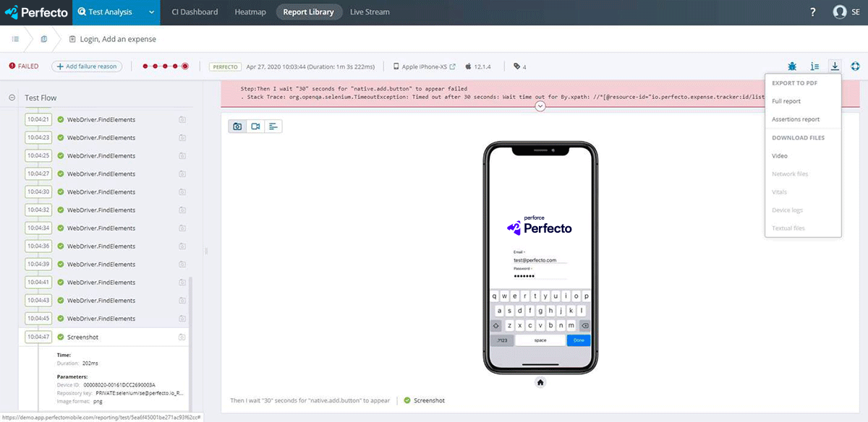The height and width of the screenshot is (422, 868).
Task: Click the last red timeline marker dot
Action: pos(185,66)
